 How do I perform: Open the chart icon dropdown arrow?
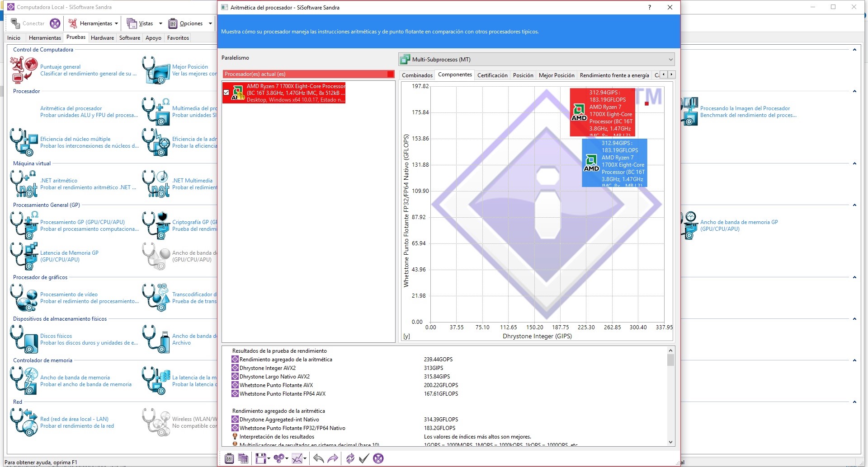coord(305,459)
